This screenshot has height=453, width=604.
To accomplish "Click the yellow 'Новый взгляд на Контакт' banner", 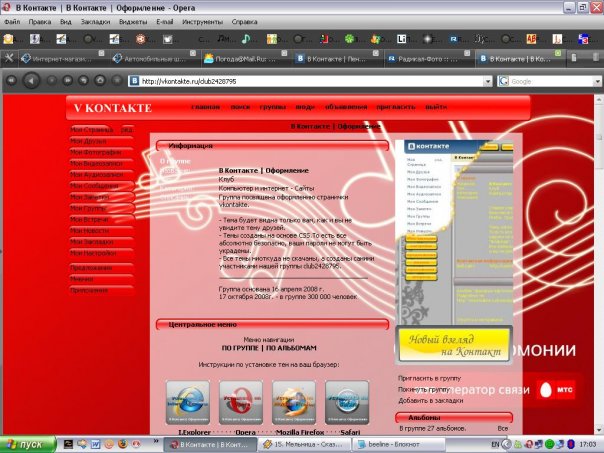I will 454,345.
